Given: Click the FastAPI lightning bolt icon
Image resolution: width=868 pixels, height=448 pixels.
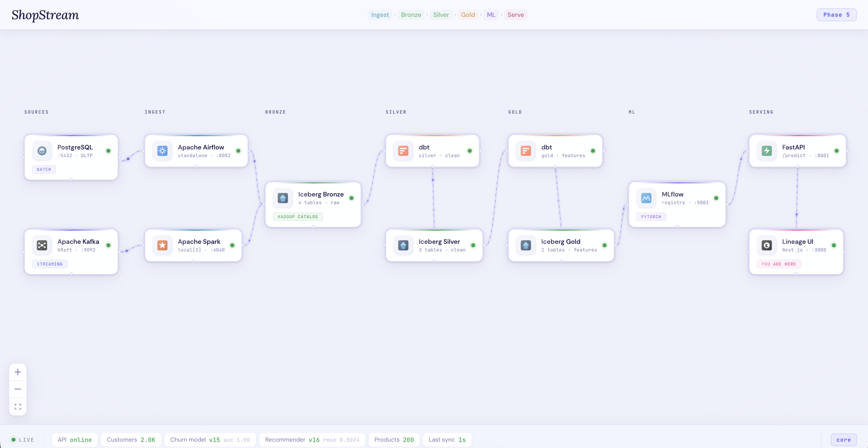Looking at the screenshot, I should tap(767, 151).
